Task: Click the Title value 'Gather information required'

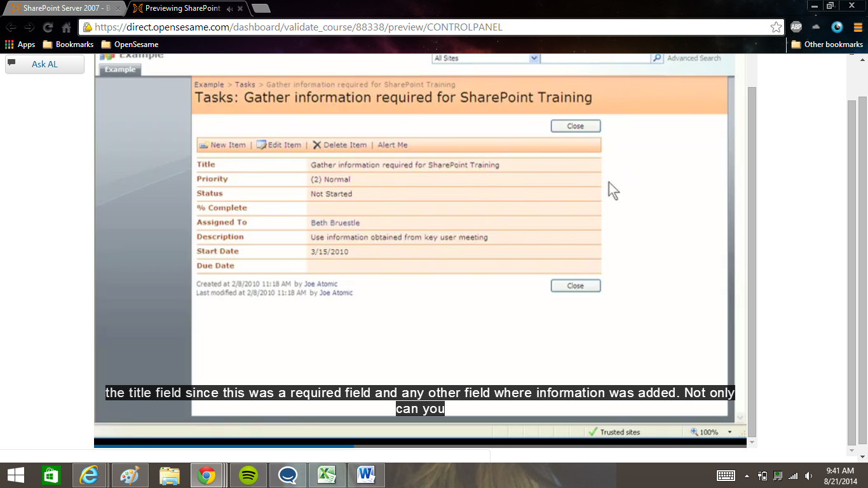Action: (x=405, y=165)
